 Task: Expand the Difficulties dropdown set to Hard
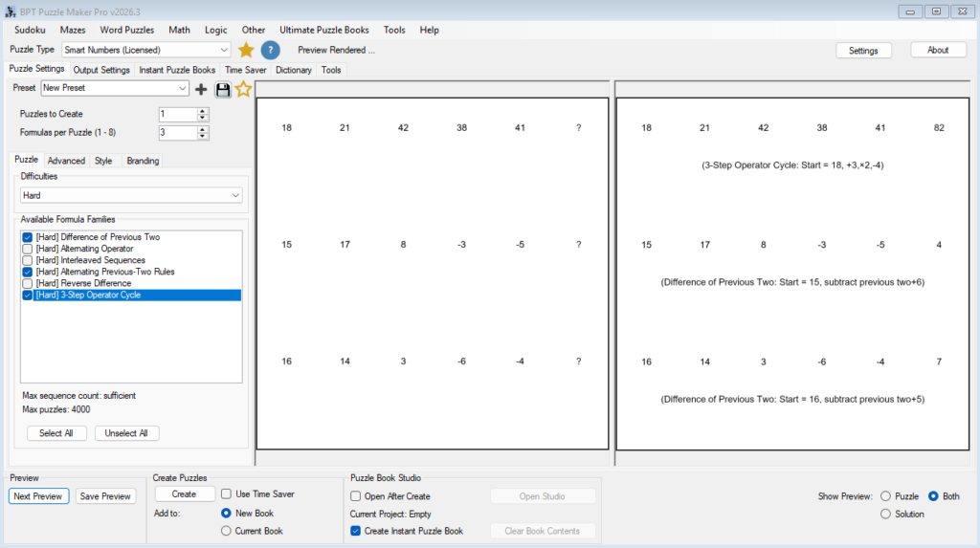pyautogui.click(x=131, y=196)
